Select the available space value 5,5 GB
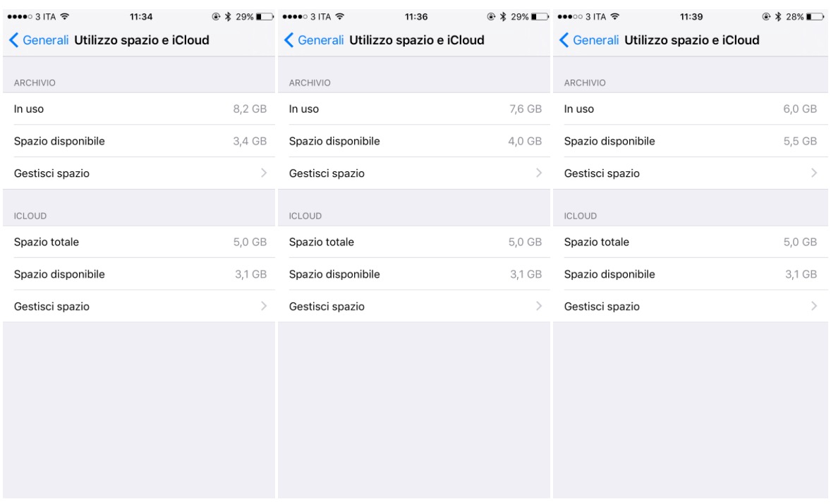This screenshot has width=831, height=504. (800, 142)
